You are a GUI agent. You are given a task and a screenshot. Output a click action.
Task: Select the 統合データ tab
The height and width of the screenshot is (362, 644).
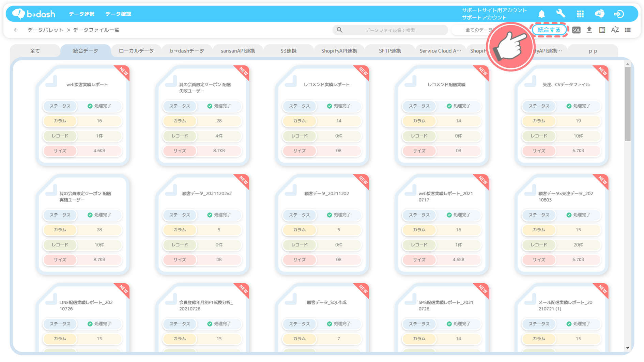coord(86,51)
